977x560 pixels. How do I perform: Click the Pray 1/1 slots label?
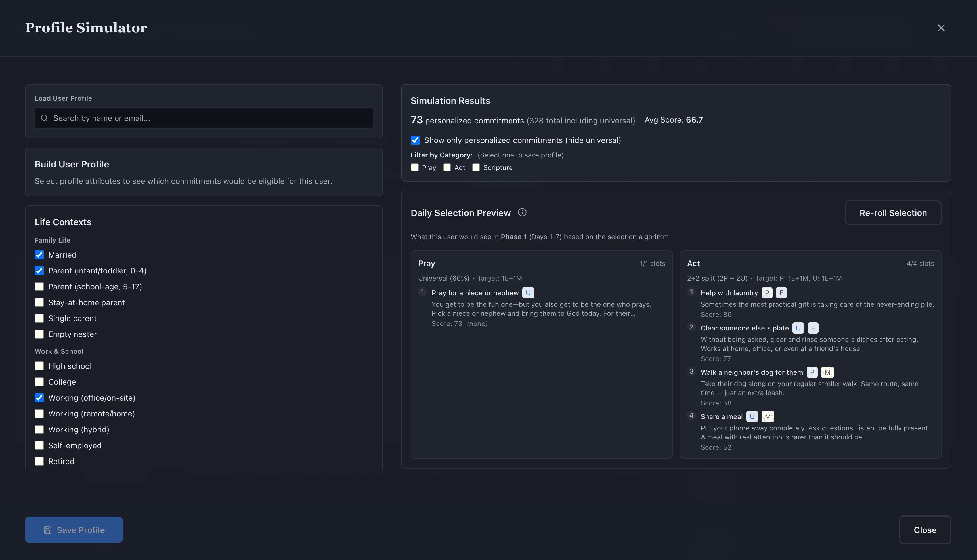[652, 264]
